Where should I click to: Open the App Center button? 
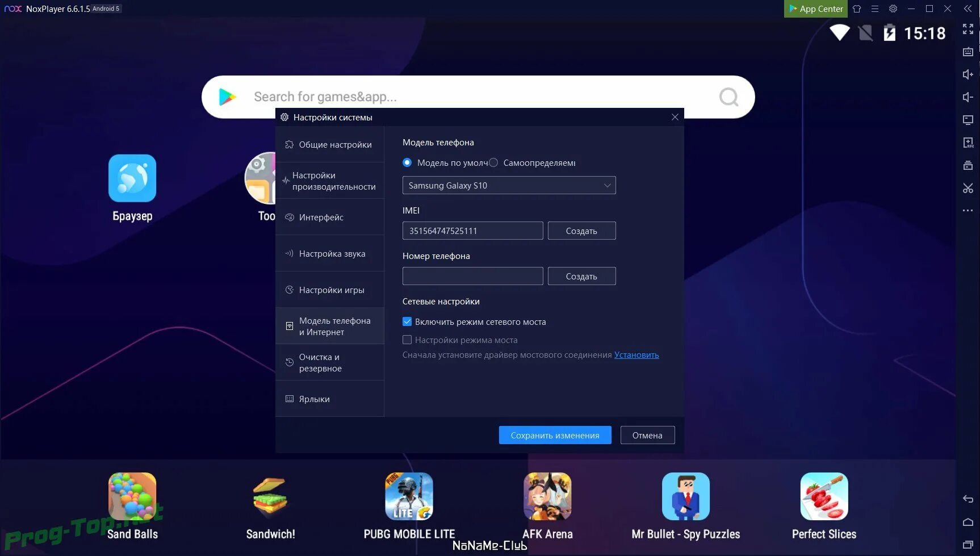pos(815,9)
